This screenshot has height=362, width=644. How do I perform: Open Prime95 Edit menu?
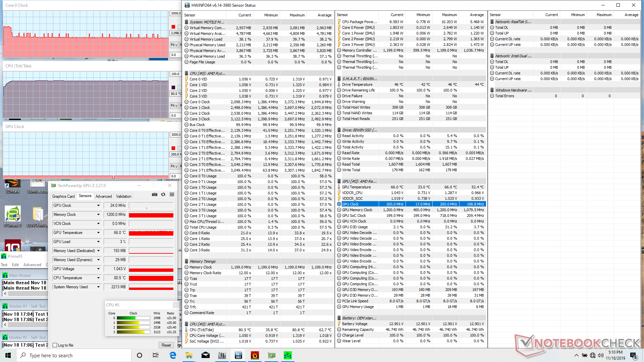(x=15, y=265)
